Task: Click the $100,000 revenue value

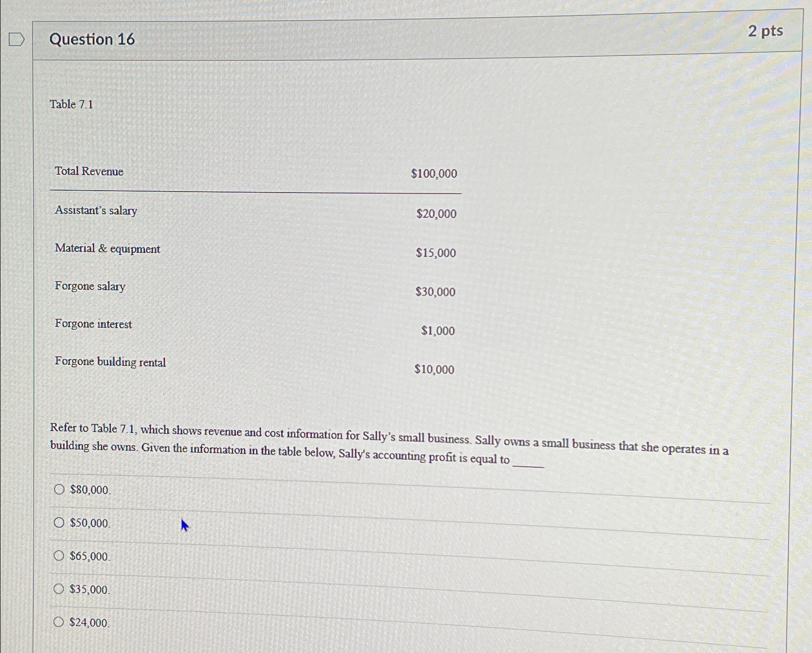Action: pos(434,174)
